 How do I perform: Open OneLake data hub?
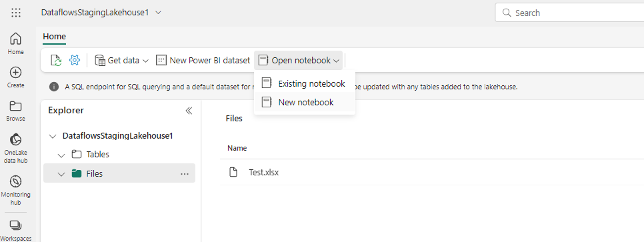pos(15,148)
